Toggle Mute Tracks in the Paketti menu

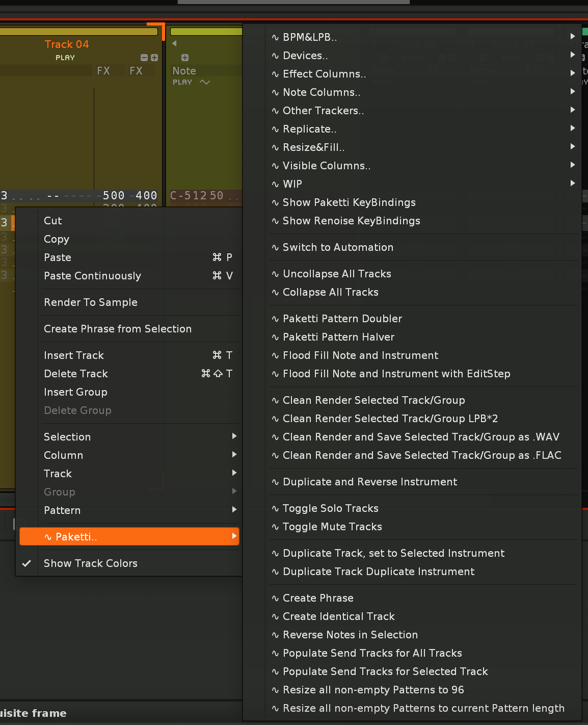coord(332,527)
